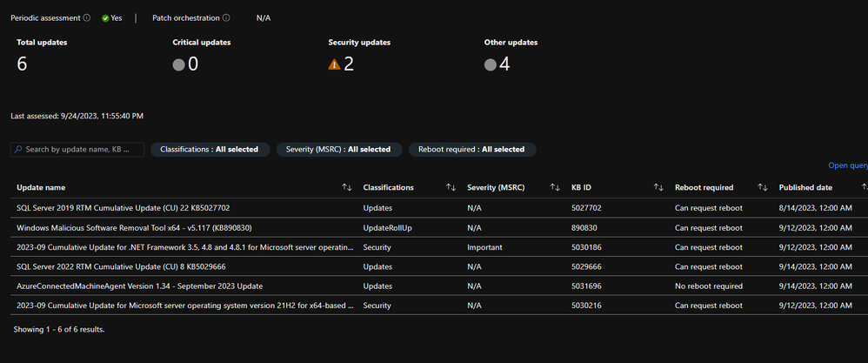Select Windows Malicious Software Removal Tool row
This screenshot has height=363, width=868.
439,228
